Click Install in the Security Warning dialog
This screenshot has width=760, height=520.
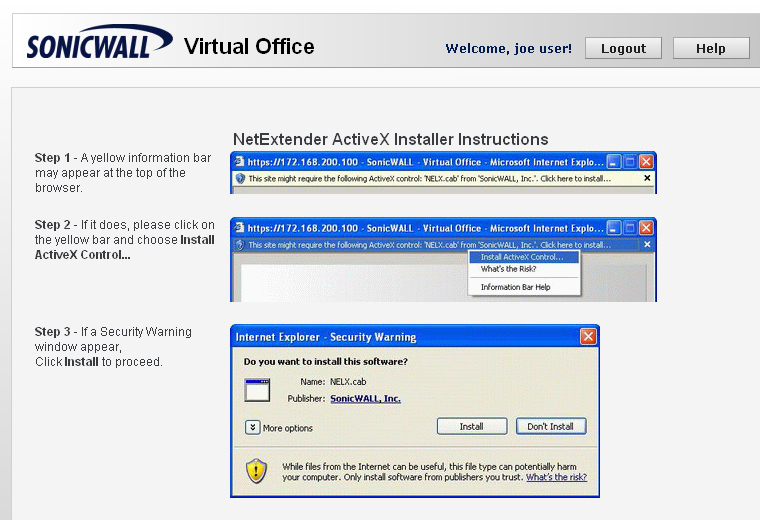(x=472, y=426)
